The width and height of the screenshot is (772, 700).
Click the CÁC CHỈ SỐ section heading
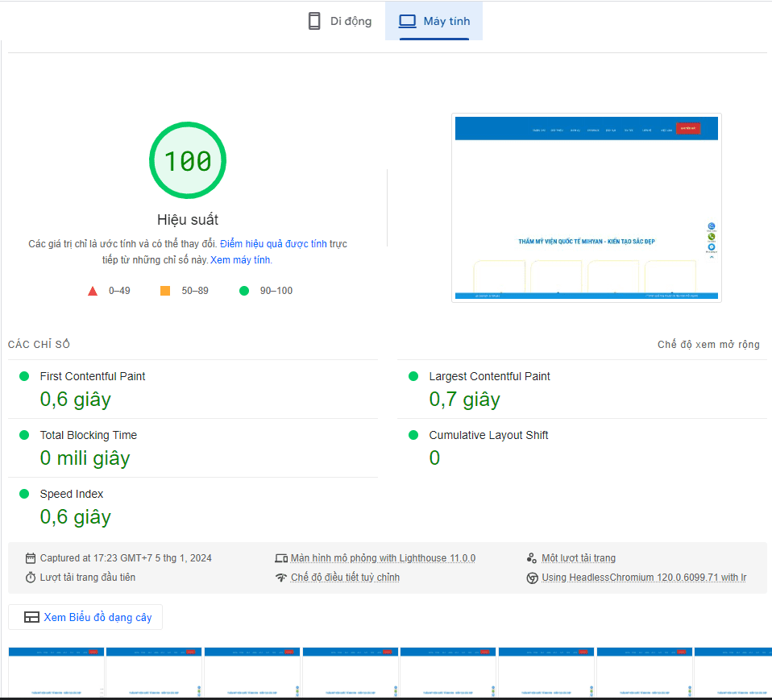tap(39, 345)
